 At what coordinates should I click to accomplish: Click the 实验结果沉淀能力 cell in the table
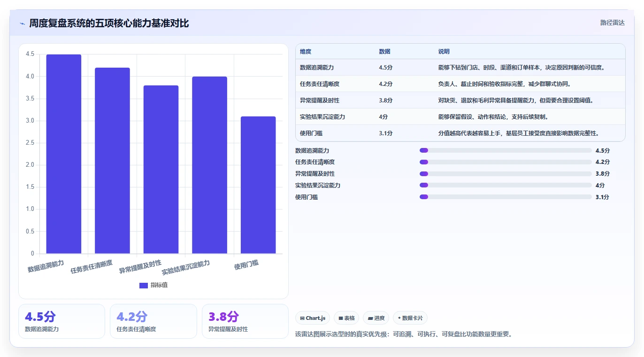coord(322,117)
